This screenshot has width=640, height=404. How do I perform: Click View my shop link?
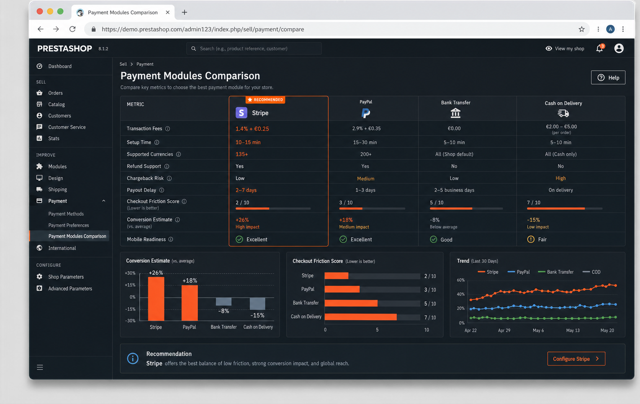(565, 49)
